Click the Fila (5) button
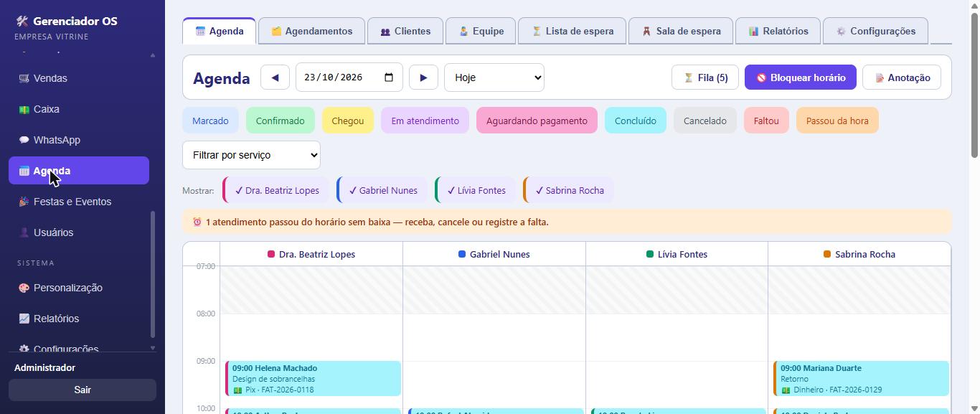Screen dimensions: 980x414 pyautogui.click(x=705, y=77)
